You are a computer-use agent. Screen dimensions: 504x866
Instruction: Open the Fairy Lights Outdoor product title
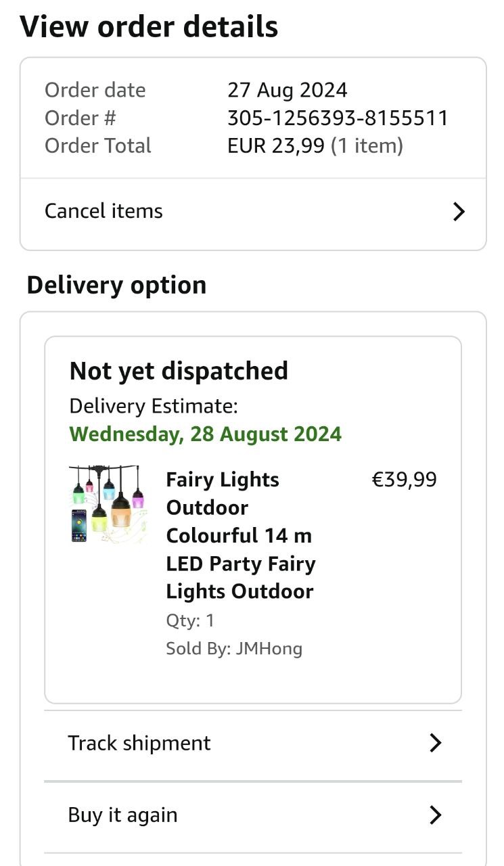[240, 535]
